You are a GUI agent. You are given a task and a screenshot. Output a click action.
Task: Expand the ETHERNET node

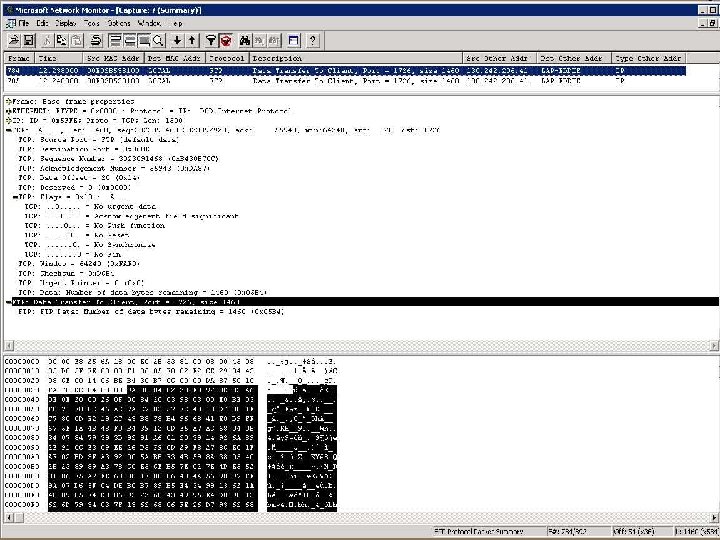(8, 111)
